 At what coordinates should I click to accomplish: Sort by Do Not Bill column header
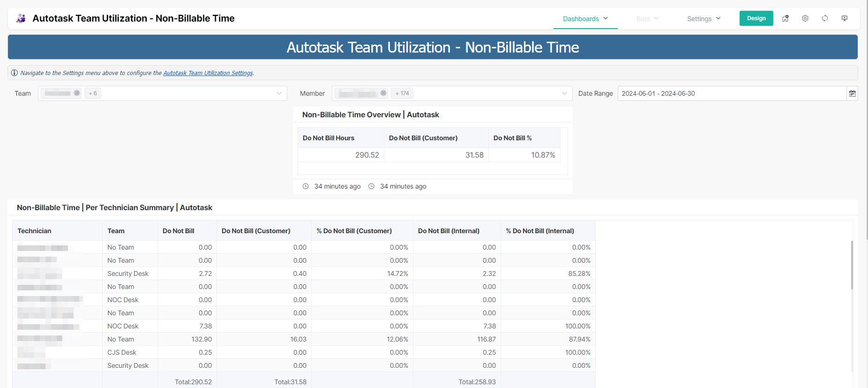click(x=187, y=231)
